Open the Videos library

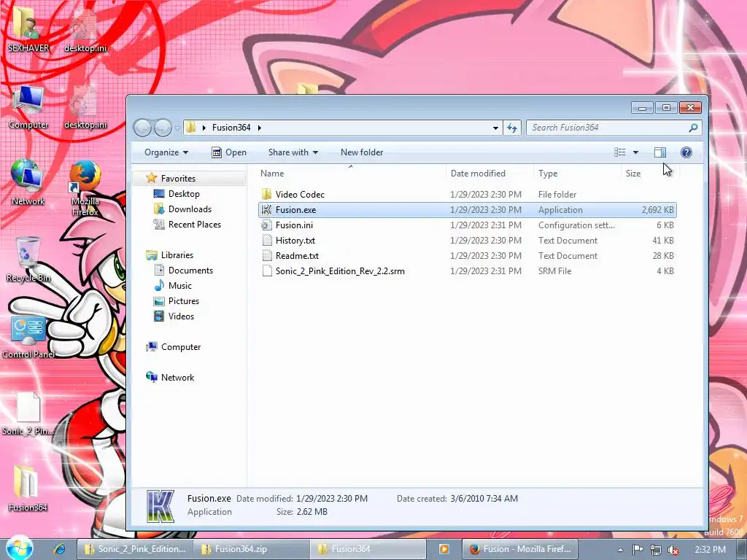pyautogui.click(x=181, y=316)
